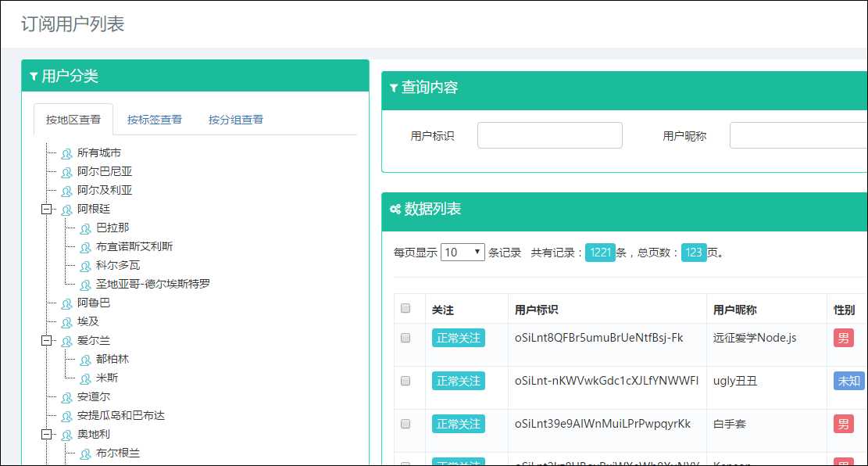Click the filter icon in 用户分类 header
Viewport: 868px width, 466px height.
[34, 77]
